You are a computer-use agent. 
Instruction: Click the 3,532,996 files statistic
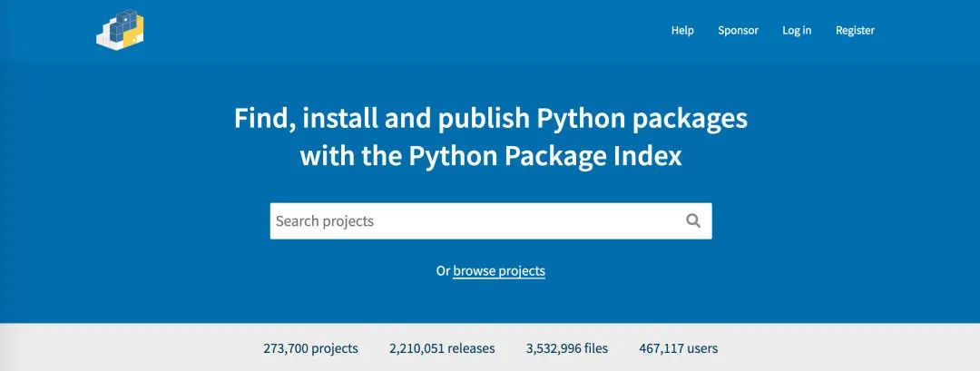coord(567,348)
